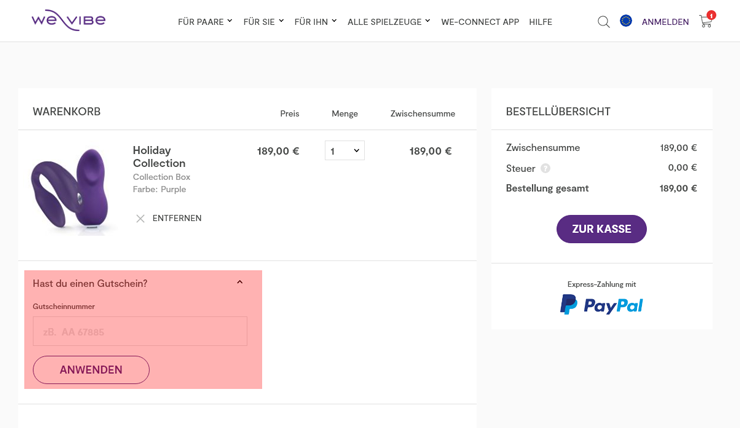Screen dimensions: 740x428
Task: Open the We-Connect App page
Action: [480, 22]
